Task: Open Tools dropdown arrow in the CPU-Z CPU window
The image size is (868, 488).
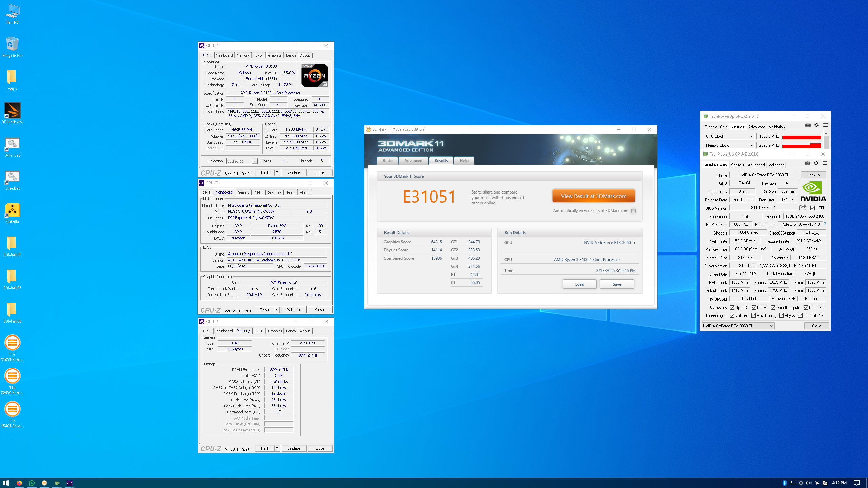Action: click(x=277, y=172)
